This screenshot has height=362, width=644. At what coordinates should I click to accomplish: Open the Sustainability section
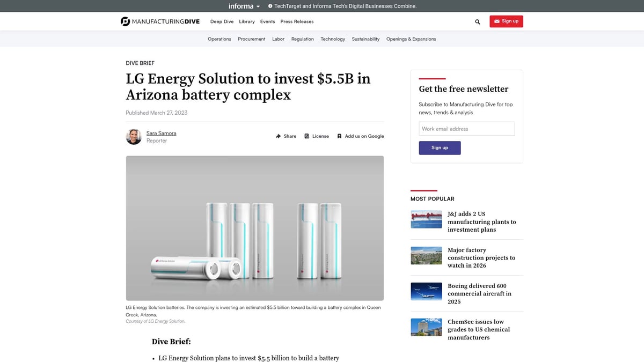[x=365, y=39]
